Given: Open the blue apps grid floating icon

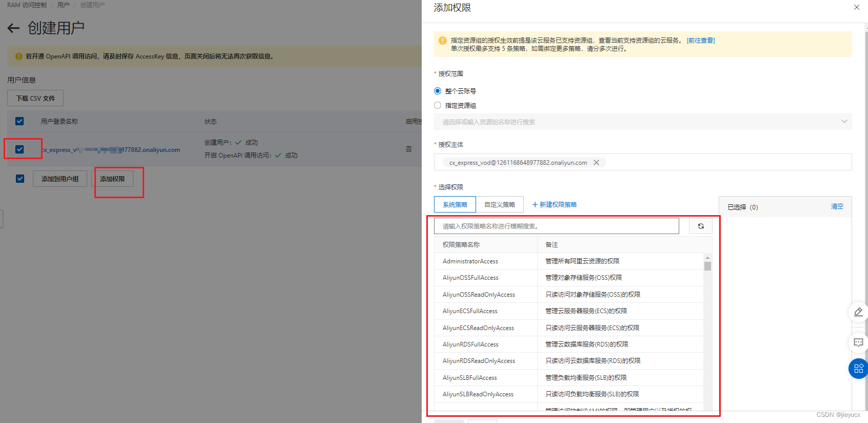Looking at the screenshot, I should 858,369.
